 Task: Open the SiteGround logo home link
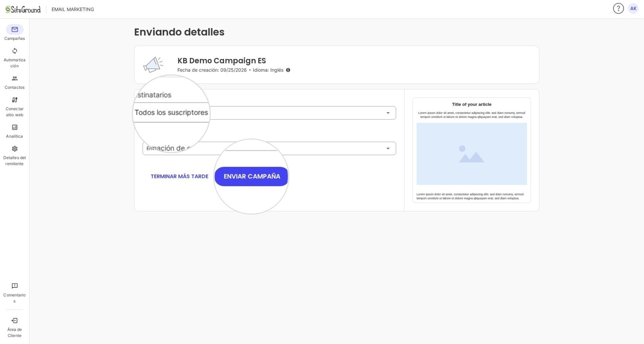point(23,9)
